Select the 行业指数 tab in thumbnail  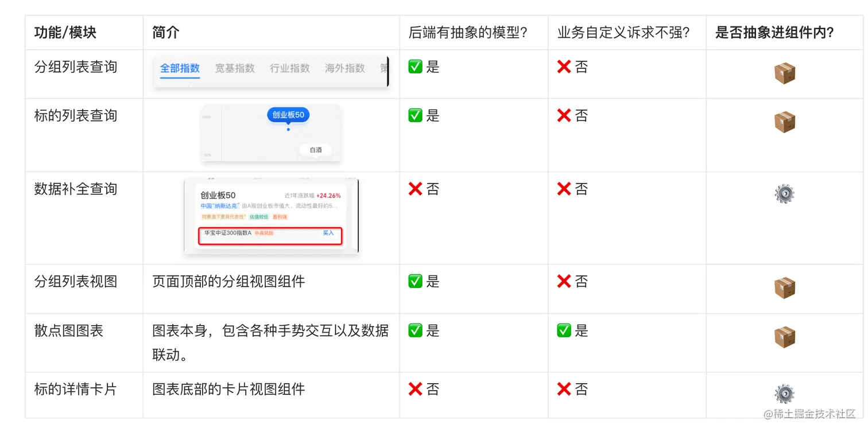pyautogui.click(x=290, y=68)
